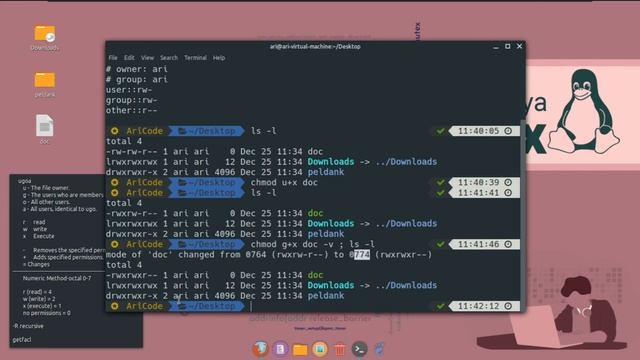640x360 pixels.
Task: Click 'getfacl' in the notes window
Action: [x=22, y=340]
